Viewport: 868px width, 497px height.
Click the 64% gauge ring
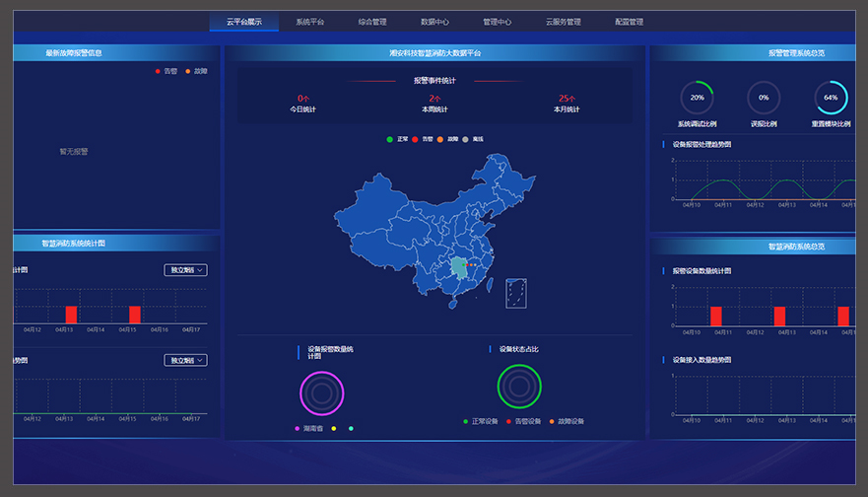point(831,98)
